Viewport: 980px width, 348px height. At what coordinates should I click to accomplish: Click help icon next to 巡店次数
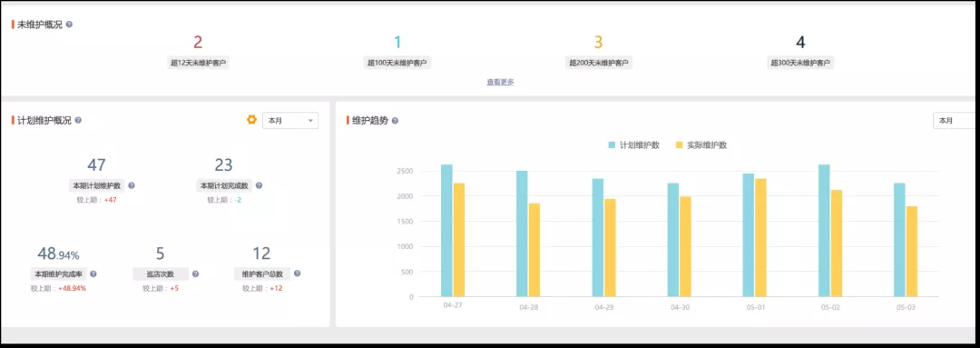[196, 274]
